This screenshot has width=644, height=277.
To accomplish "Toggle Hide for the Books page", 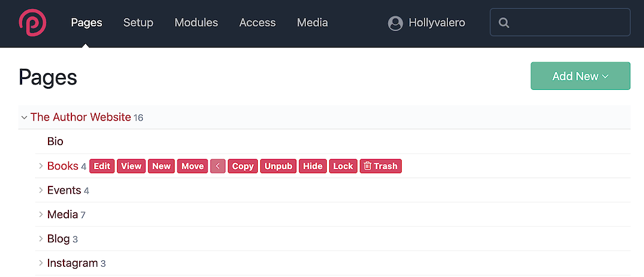I will [312, 166].
